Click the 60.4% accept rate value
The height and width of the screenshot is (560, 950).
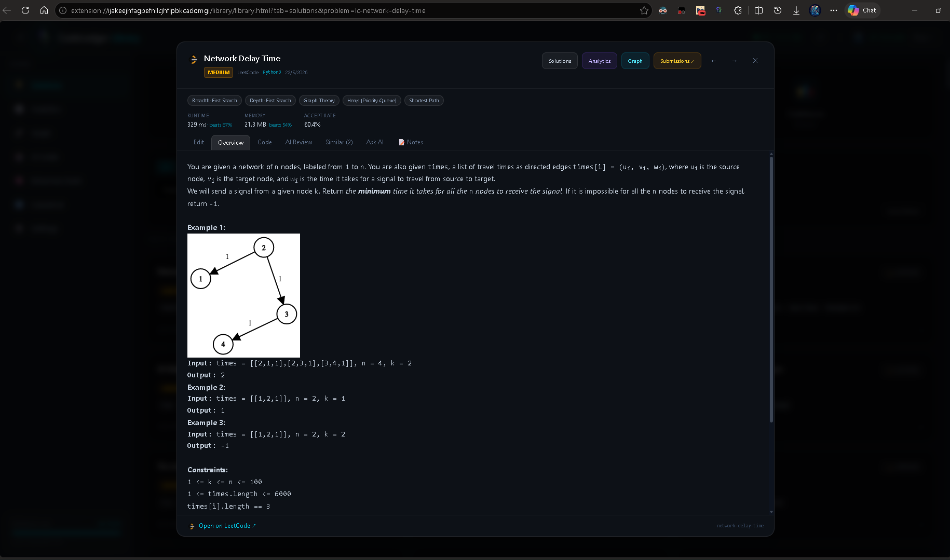tap(312, 125)
